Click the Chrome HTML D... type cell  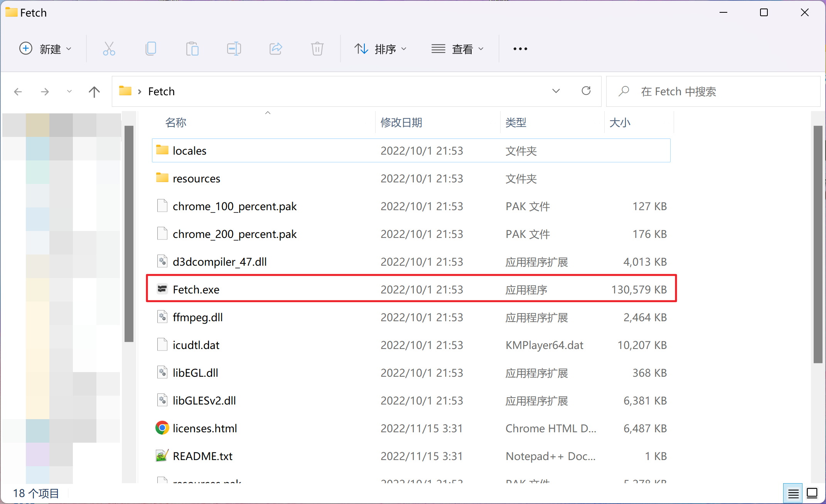point(551,428)
